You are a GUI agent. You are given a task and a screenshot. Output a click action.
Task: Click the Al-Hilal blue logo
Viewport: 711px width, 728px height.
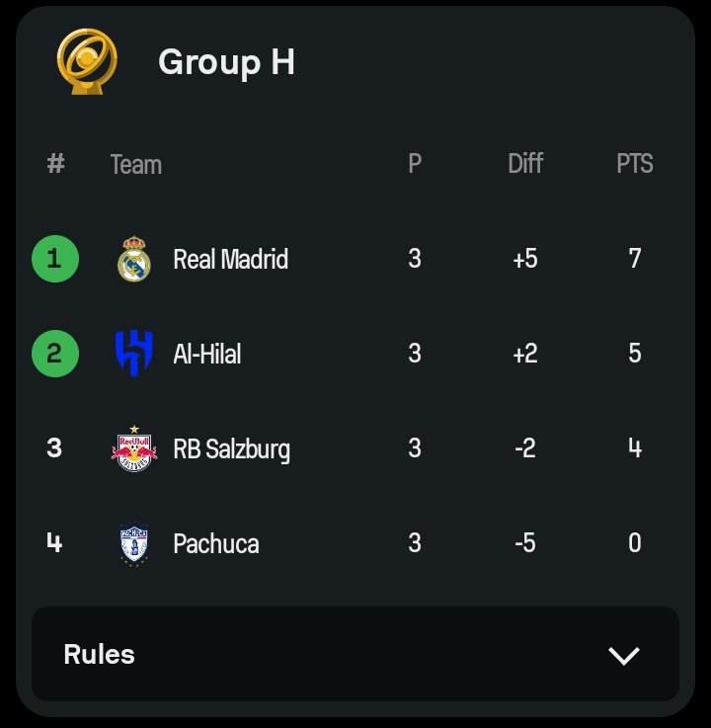[x=134, y=354]
